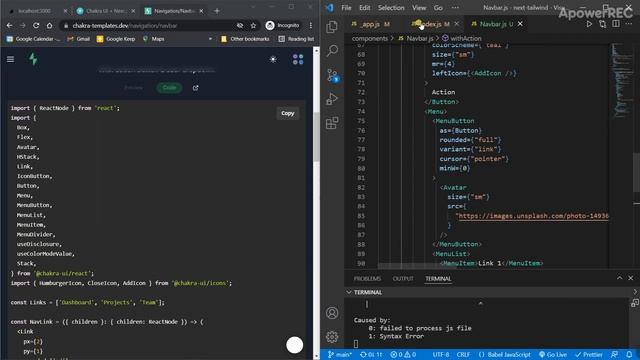Open the Manage gear in VS Code
The image size is (640, 360).
(x=332, y=337)
